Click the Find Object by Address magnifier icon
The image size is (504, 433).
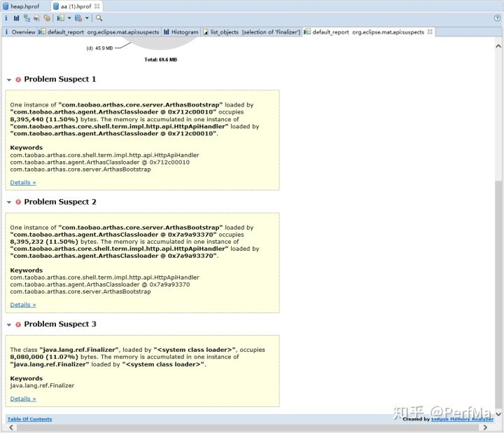pyautogui.click(x=99, y=18)
